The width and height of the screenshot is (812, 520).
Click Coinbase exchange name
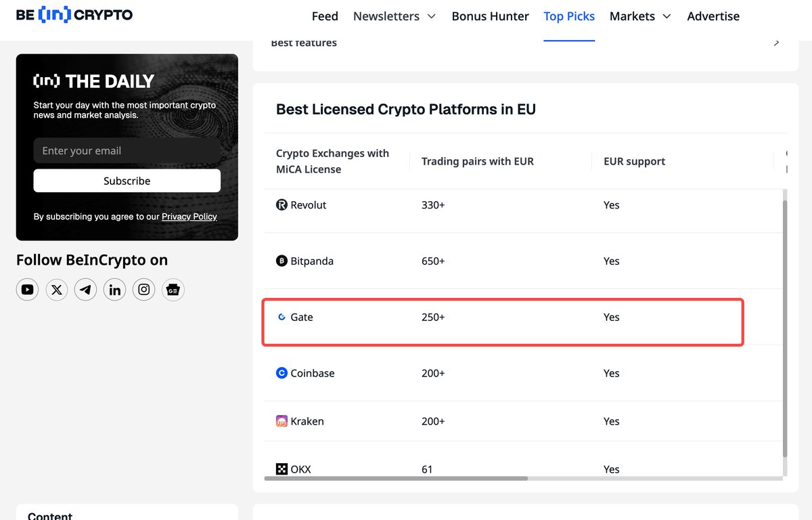pos(313,374)
